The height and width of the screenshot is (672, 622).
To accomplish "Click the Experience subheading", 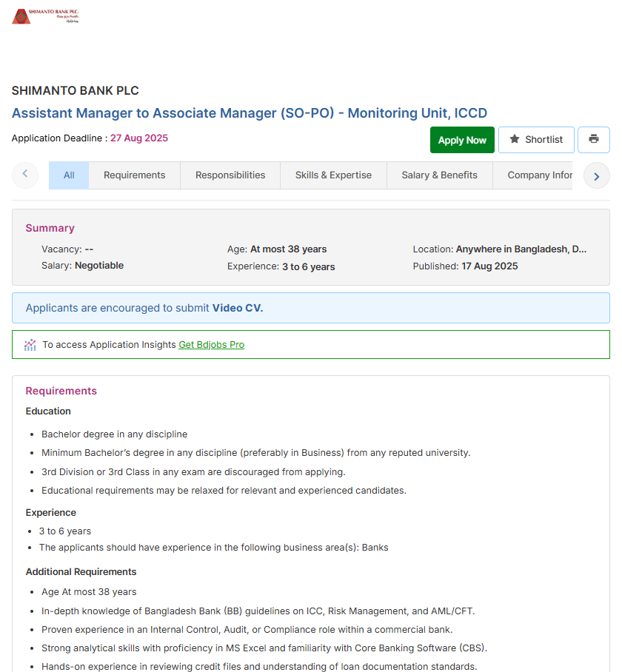I will click(50, 513).
